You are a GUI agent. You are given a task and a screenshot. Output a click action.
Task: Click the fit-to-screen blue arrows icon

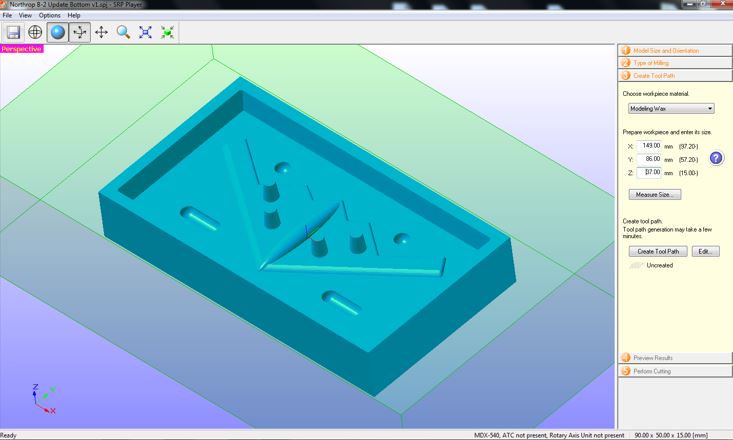pyautogui.click(x=145, y=32)
